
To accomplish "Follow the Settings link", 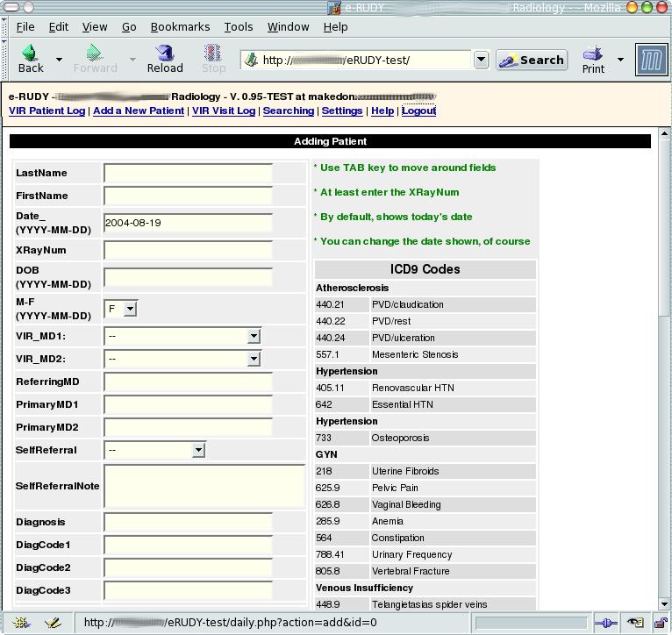I will point(342,111).
